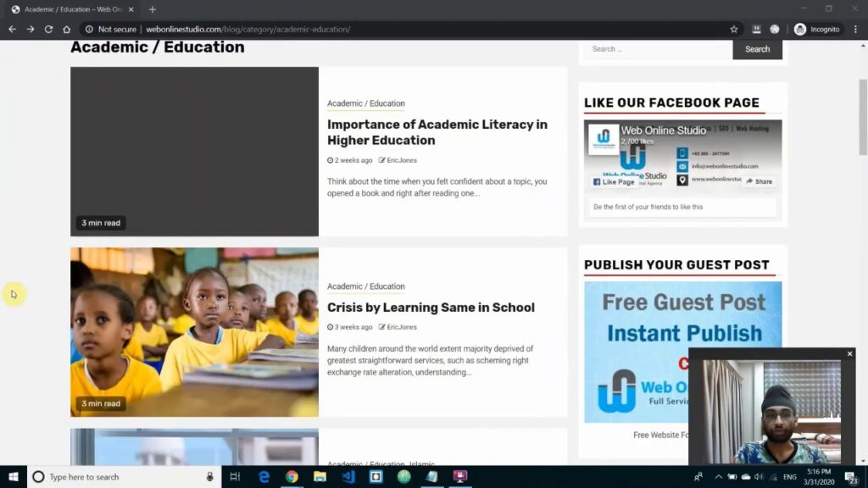Click the Academic / Education category above Crisis article
This screenshot has height=488, width=868.
click(x=366, y=286)
